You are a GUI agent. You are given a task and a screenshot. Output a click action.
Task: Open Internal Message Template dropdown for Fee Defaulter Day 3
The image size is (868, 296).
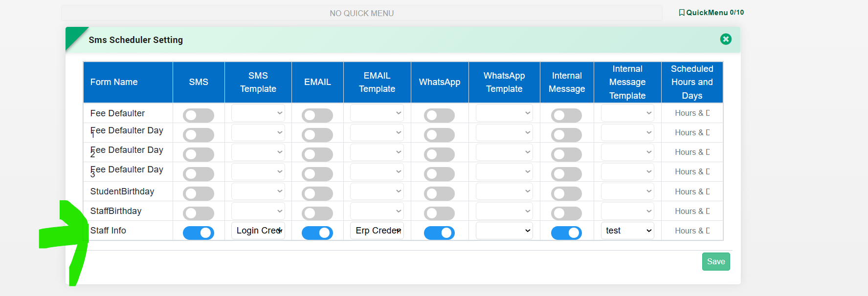pos(627,171)
